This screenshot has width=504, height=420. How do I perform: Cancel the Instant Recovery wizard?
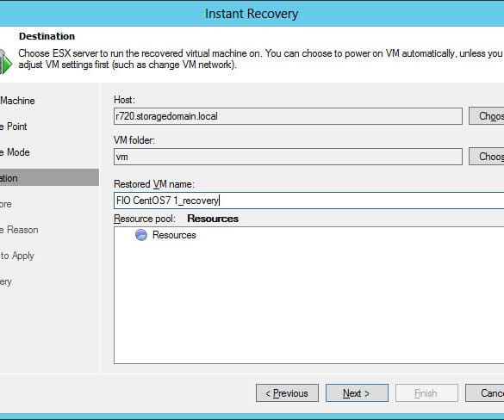(485, 393)
